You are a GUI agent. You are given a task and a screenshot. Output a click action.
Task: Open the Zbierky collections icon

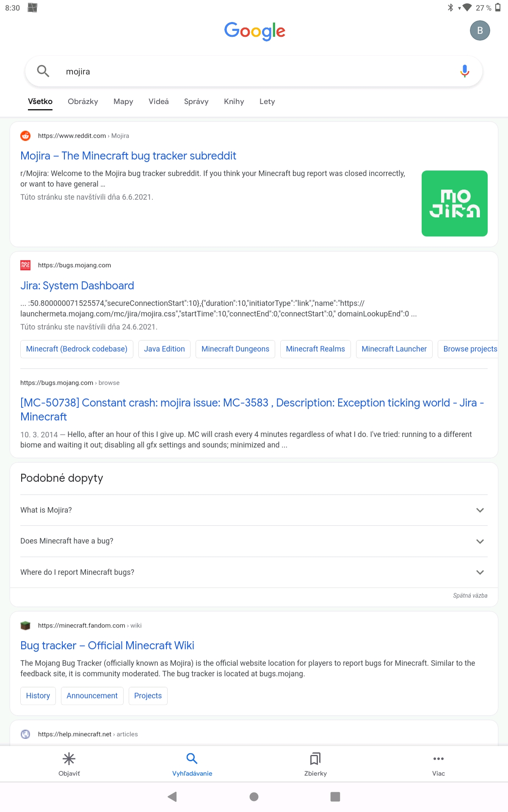[x=315, y=759]
